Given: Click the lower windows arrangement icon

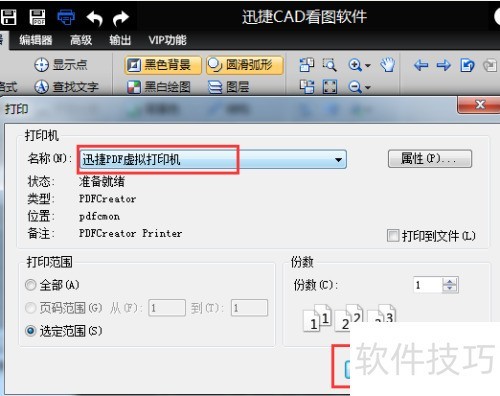Looking at the screenshot, I should click(306, 87).
